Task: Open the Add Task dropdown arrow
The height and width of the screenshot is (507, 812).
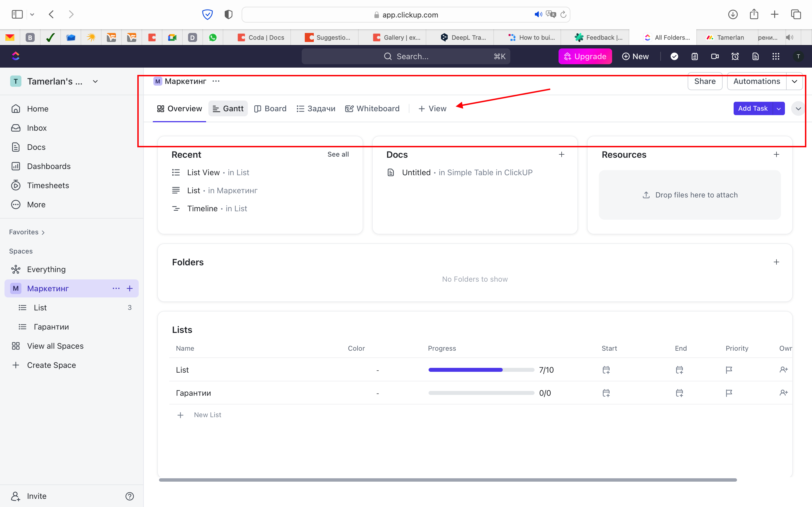Action: tap(779, 109)
